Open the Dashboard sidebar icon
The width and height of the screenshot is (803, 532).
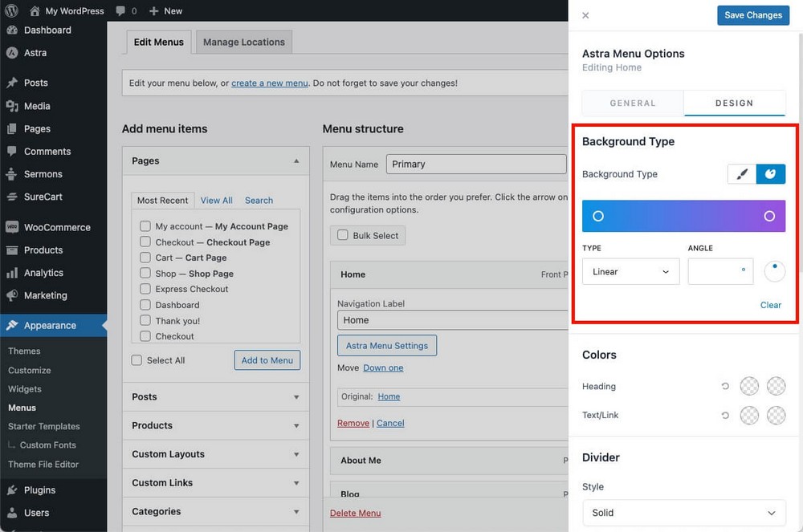(12, 30)
